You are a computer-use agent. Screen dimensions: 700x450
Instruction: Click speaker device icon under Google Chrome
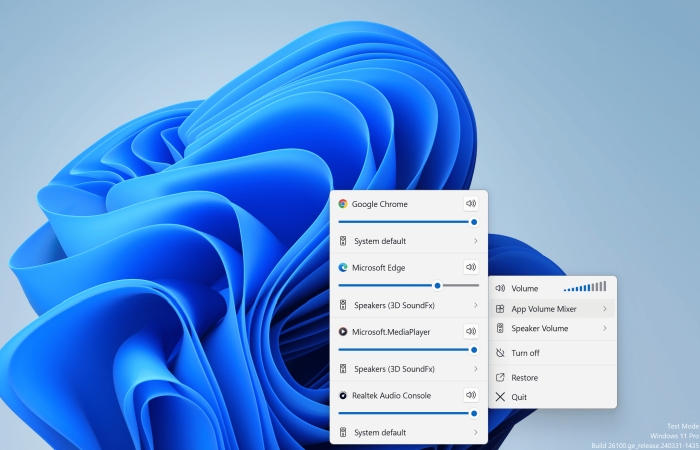pyautogui.click(x=343, y=241)
